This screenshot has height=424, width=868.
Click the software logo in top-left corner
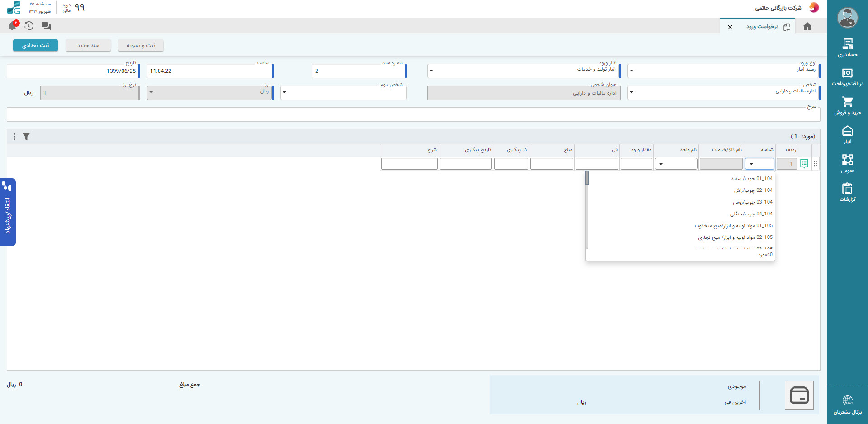[x=14, y=7]
